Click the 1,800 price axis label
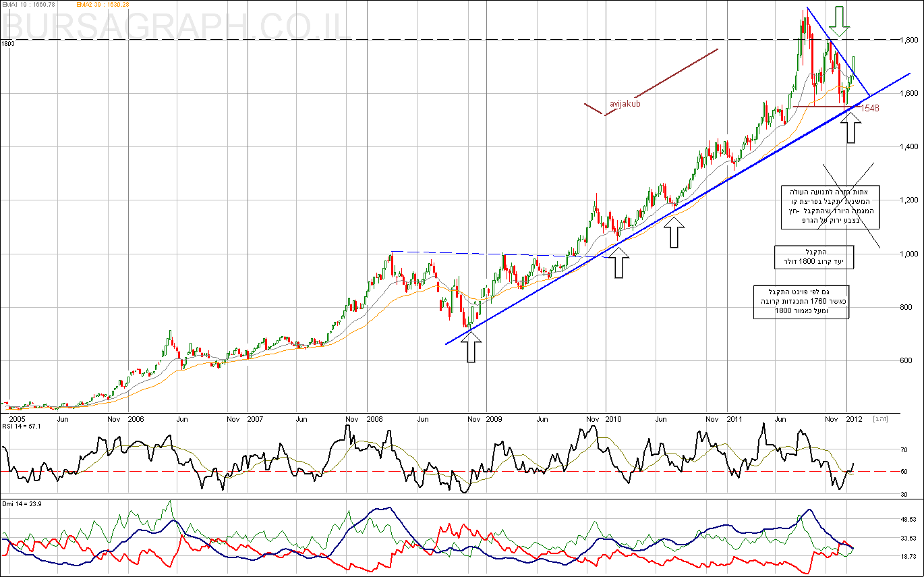This screenshot has height=577, width=924. coord(911,40)
